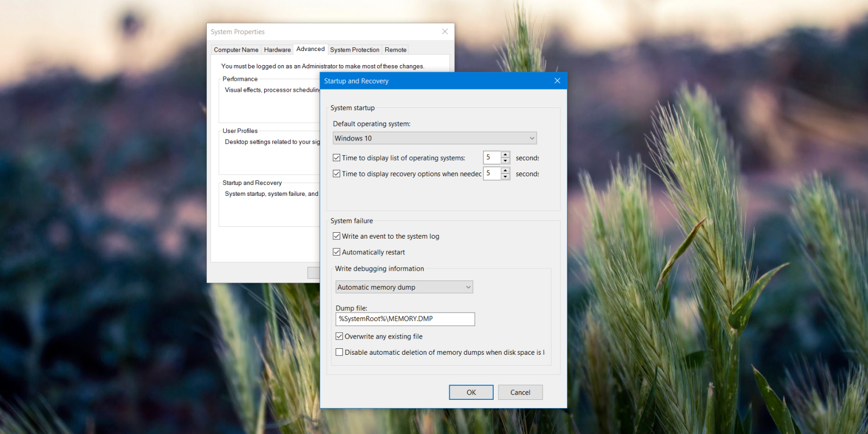Confirm Startup and Recovery with OK

[471, 392]
